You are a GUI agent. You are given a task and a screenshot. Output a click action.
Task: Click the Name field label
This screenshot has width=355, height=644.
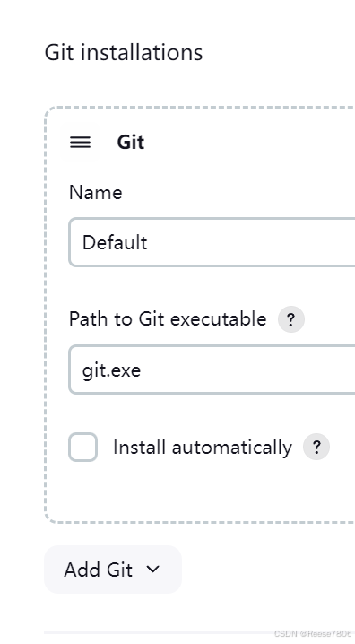pyautogui.click(x=95, y=192)
